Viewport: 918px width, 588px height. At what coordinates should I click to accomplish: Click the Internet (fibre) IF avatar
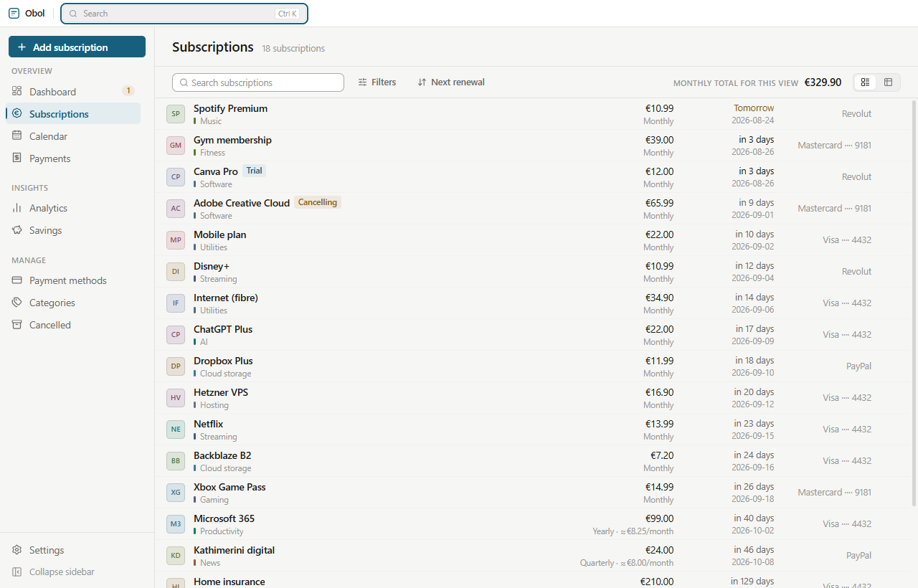pyautogui.click(x=176, y=303)
